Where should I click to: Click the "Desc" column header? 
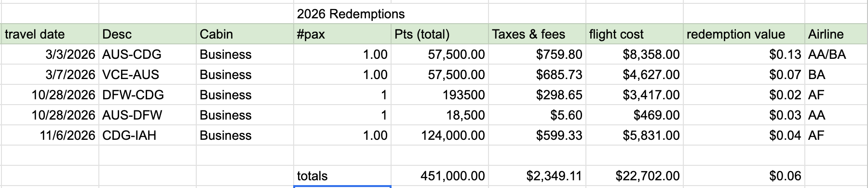point(148,34)
